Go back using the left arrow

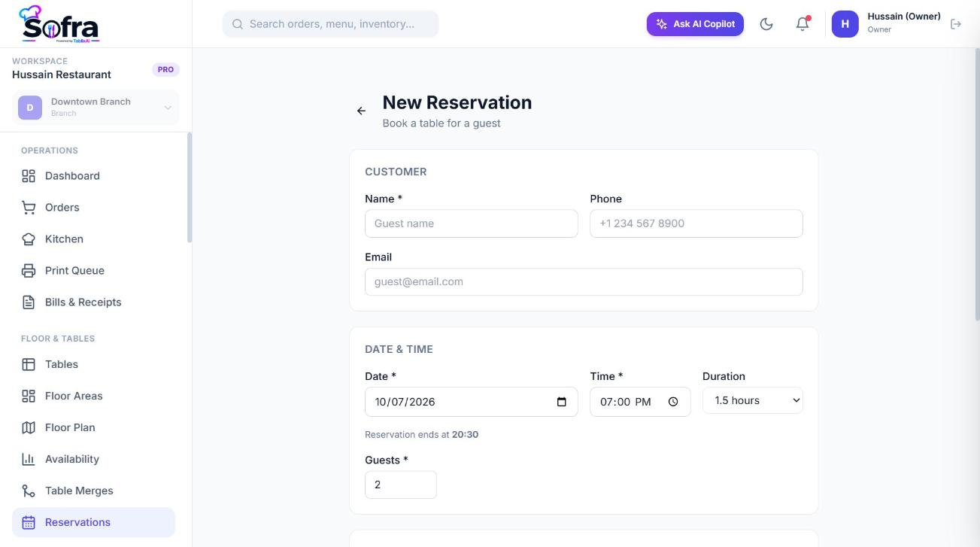362,111
